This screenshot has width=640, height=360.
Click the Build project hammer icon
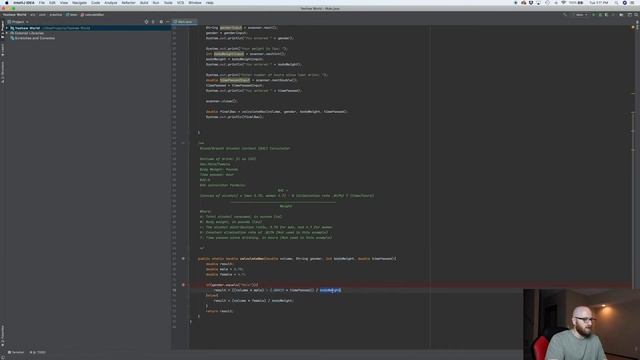click(x=565, y=15)
